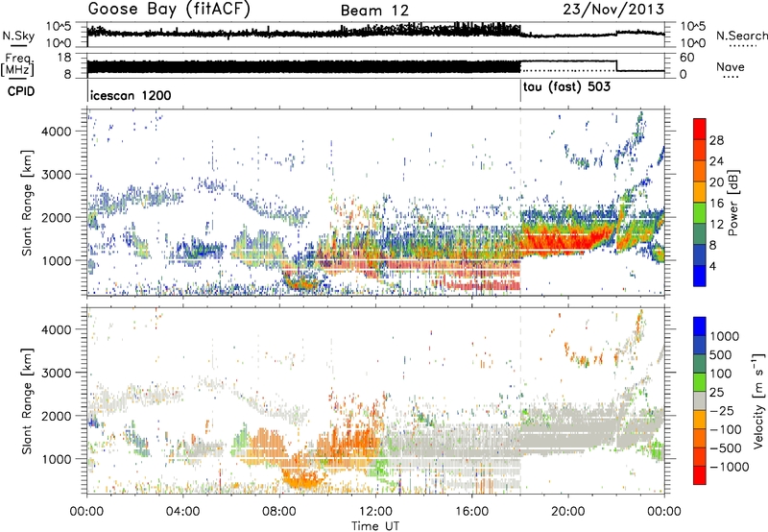The height and width of the screenshot is (532, 768).
Task: Click the '4000' tick of the power panel
Action: (56, 132)
